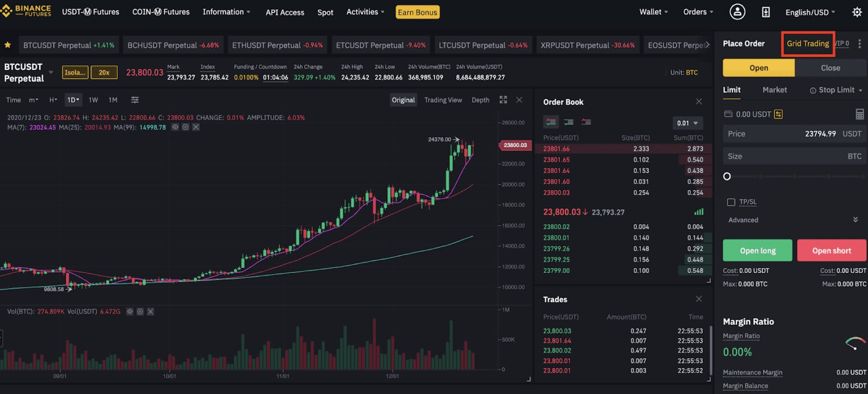Remove the volume indicator
The width and height of the screenshot is (868, 394).
[150, 312]
